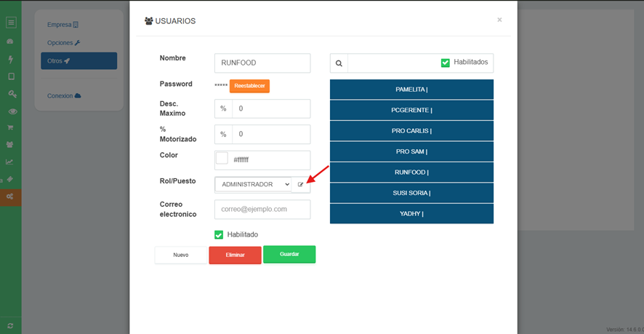644x334 pixels.
Task: Click the % Motorizado input field
Action: pos(271,134)
